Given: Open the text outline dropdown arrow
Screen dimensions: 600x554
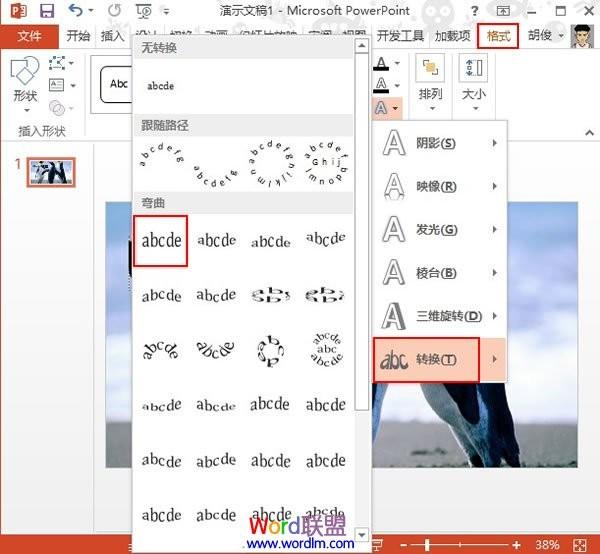Looking at the screenshot, I should pos(397,85).
